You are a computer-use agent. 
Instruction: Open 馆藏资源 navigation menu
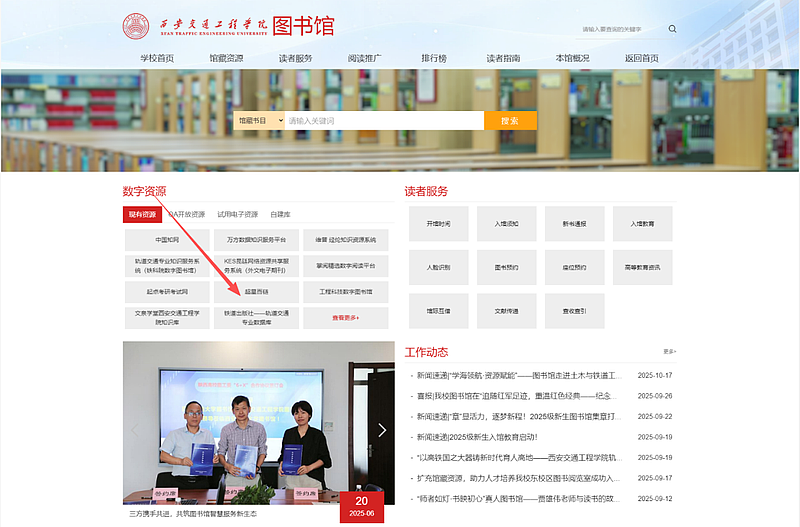point(226,58)
